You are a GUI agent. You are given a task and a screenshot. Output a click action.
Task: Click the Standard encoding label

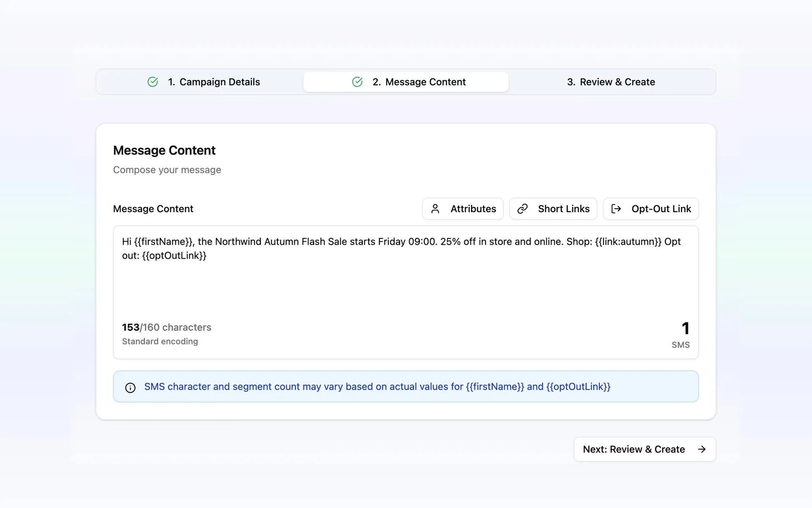click(160, 341)
